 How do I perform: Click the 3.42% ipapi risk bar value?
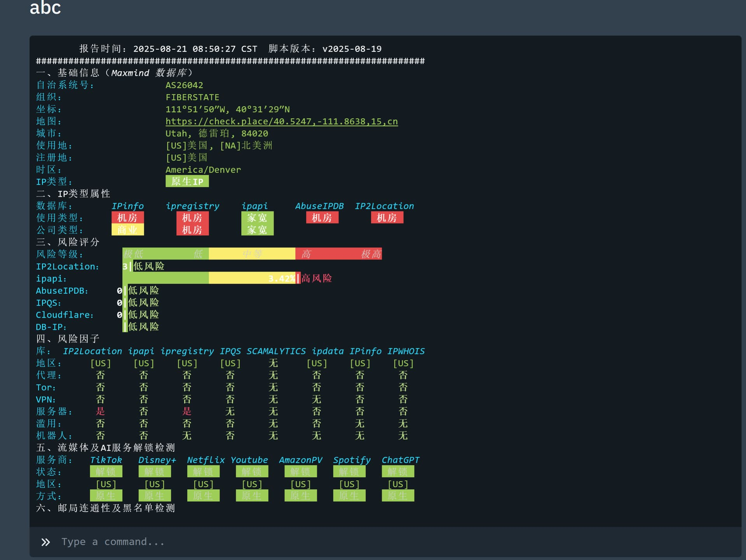[281, 278]
